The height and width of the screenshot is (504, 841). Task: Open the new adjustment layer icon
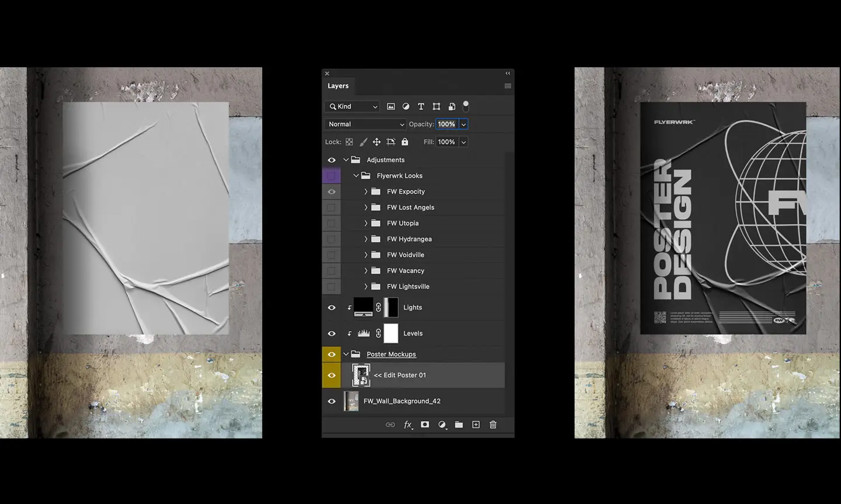coord(442,425)
